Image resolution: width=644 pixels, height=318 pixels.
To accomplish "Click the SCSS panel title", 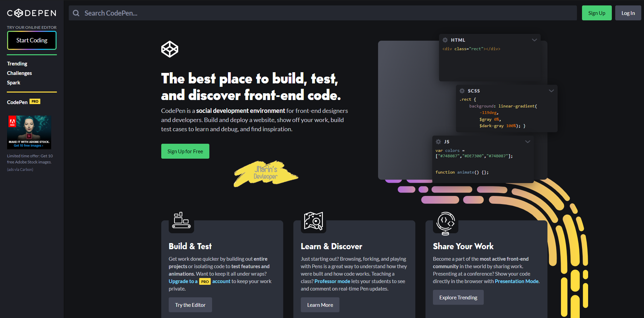I will 474,91.
